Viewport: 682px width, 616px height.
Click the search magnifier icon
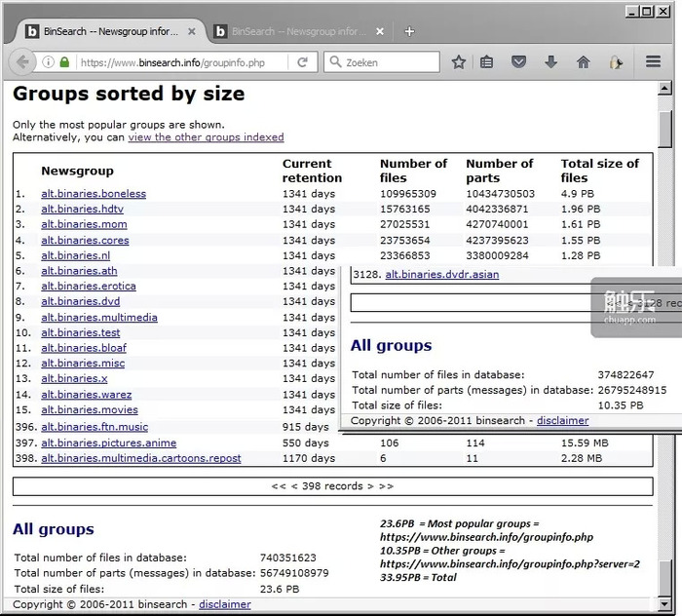(x=335, y=61)
